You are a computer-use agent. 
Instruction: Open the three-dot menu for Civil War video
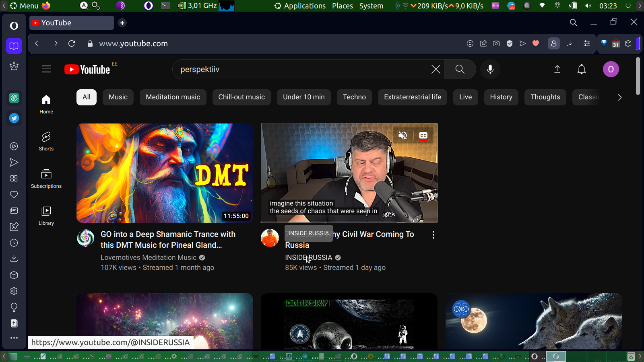(433, 235)
